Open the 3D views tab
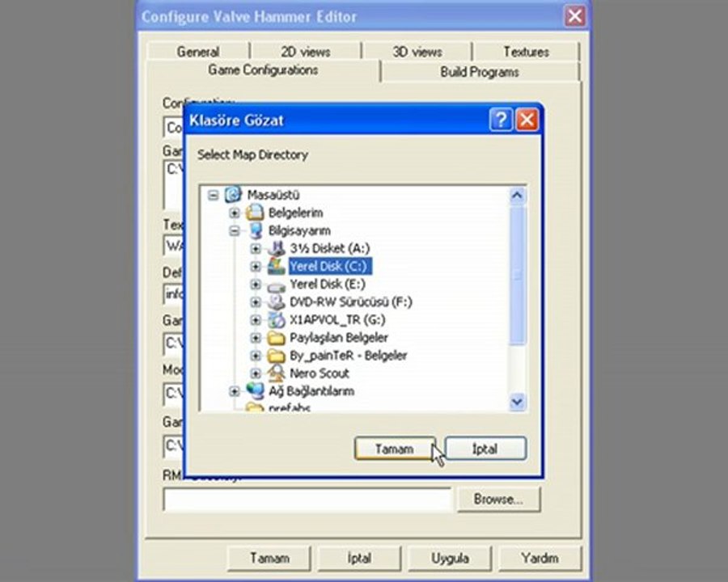The image size is (728, 582). [x=417, y=52]
